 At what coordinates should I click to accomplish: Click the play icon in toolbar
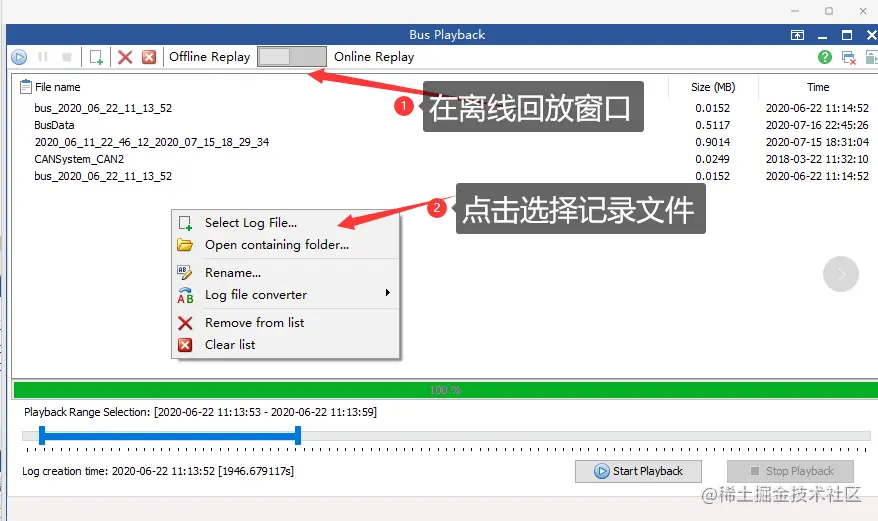tap(19, 57)
